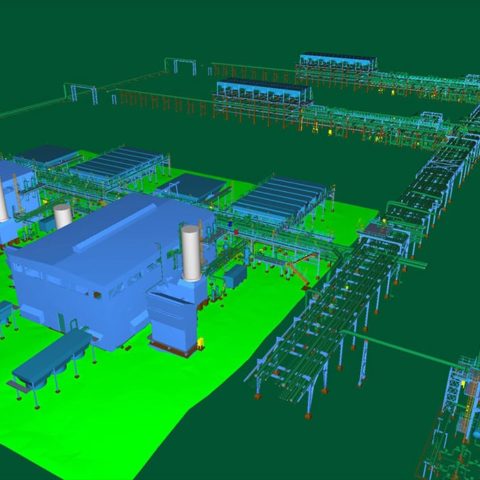This screenshot has width=480, height=480.
Task: Select the farthest air cooler bank
Action: pos(337,62)
